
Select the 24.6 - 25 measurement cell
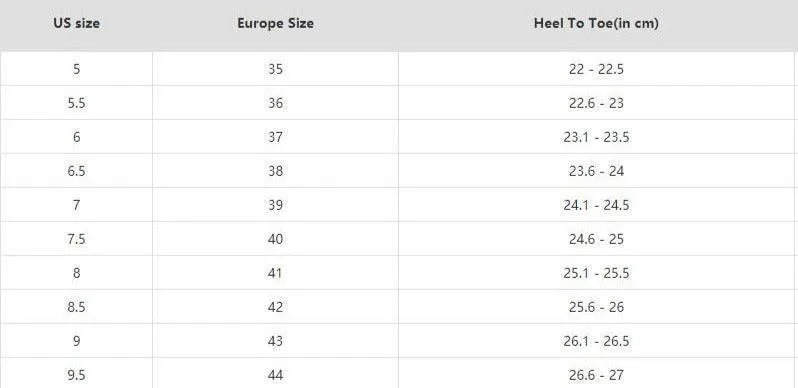596,239
